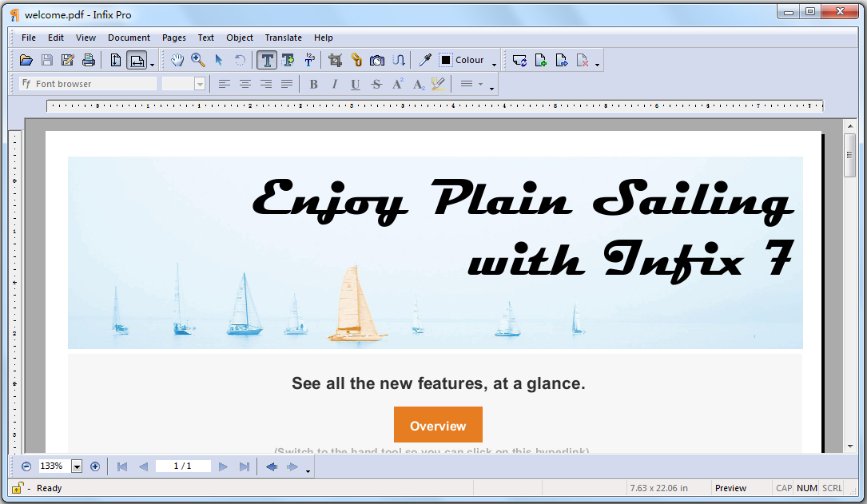The image size is (867, 504).
Task: Click the Extract Page arrow icon
Action: point(562,60)
